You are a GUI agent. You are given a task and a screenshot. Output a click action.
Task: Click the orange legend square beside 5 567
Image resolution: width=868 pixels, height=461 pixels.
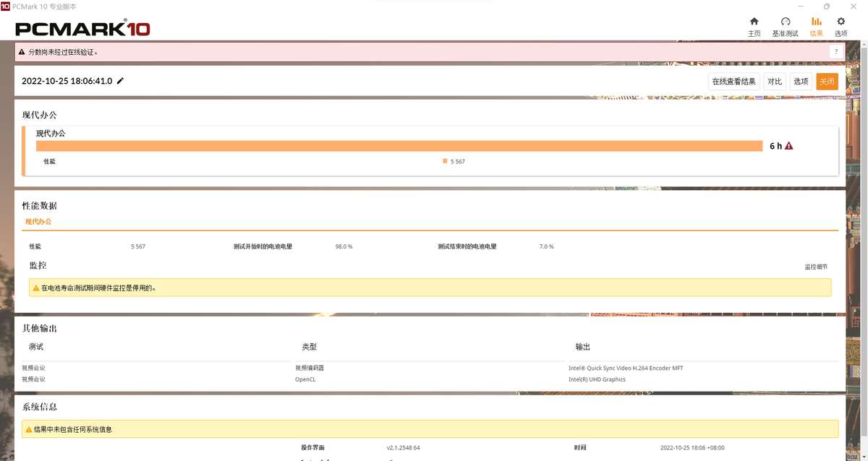[444, 161]
